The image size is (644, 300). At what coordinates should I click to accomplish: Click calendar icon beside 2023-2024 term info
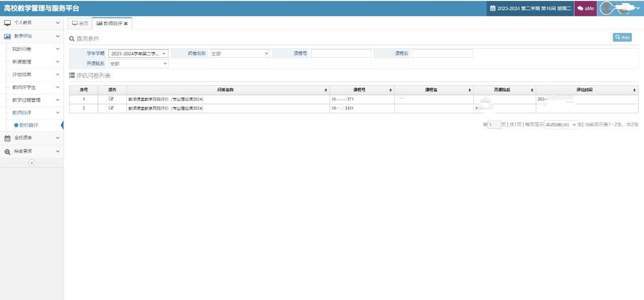click(x=492, y=8)
